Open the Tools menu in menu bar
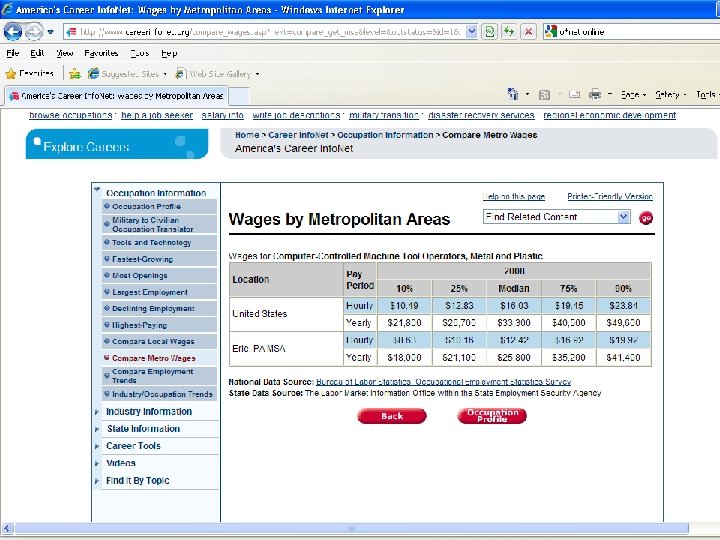This screenshot has width=720, height=540. pyautogui.click(x=140, y=53)
